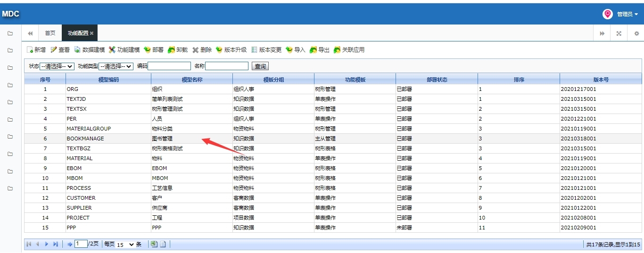644x253 pixels.
Task: Click the user avatar icon
Action: click(608, 14)
